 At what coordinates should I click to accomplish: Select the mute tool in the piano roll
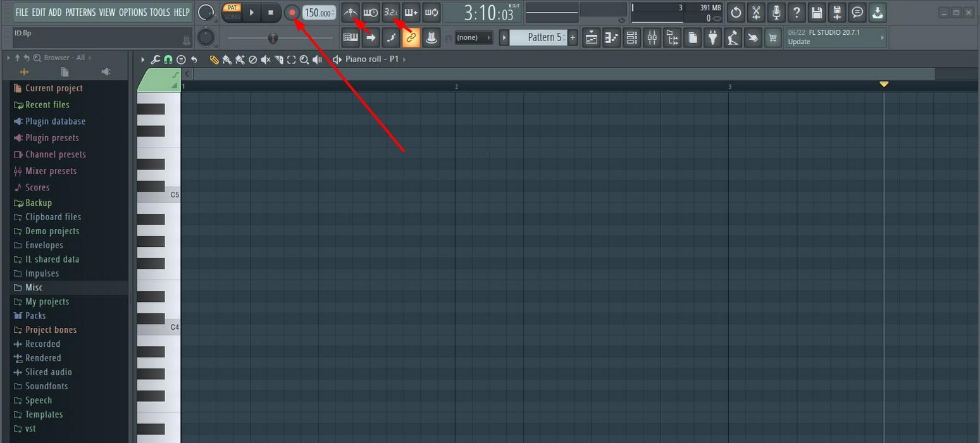266,59
